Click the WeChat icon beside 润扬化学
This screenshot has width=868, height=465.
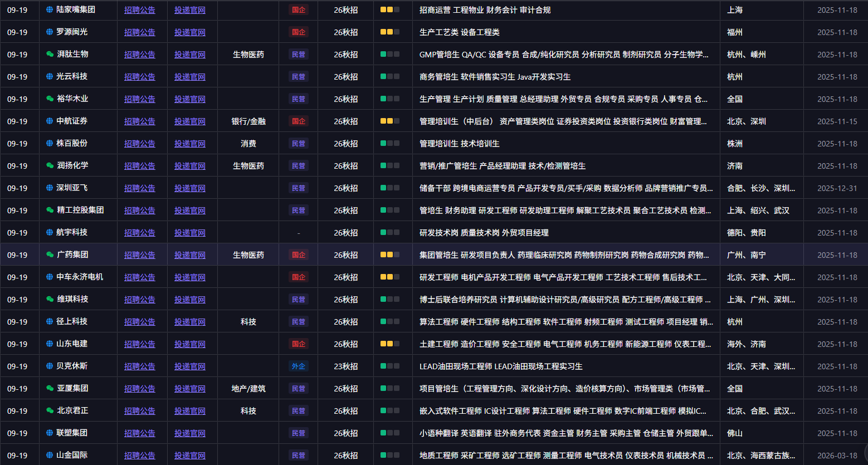50,165
